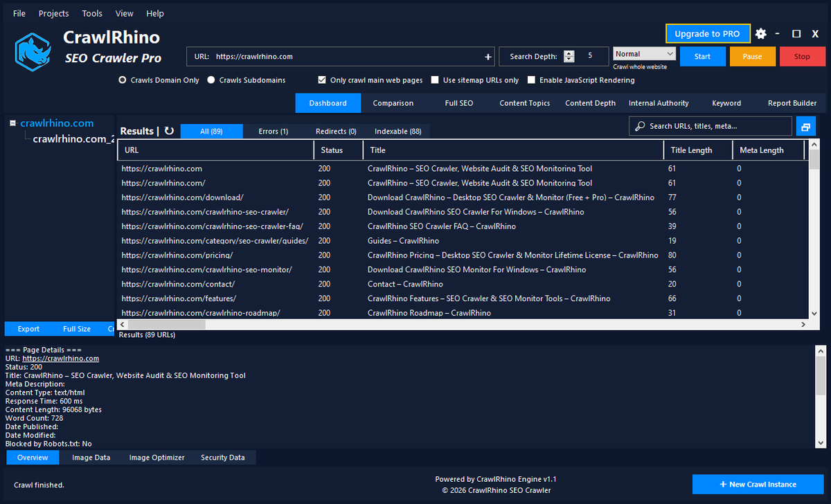
Task: Filter results by Errors (1)
Action: [x=274, y=131]
